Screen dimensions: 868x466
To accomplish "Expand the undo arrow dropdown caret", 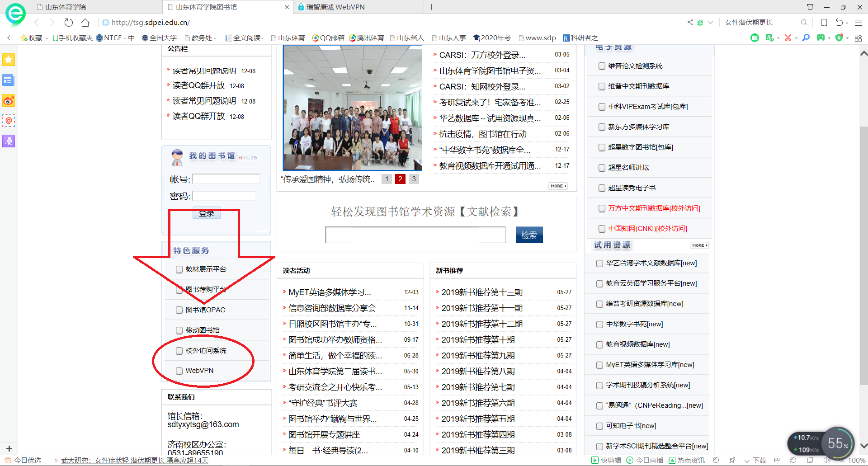I will 847,23.
